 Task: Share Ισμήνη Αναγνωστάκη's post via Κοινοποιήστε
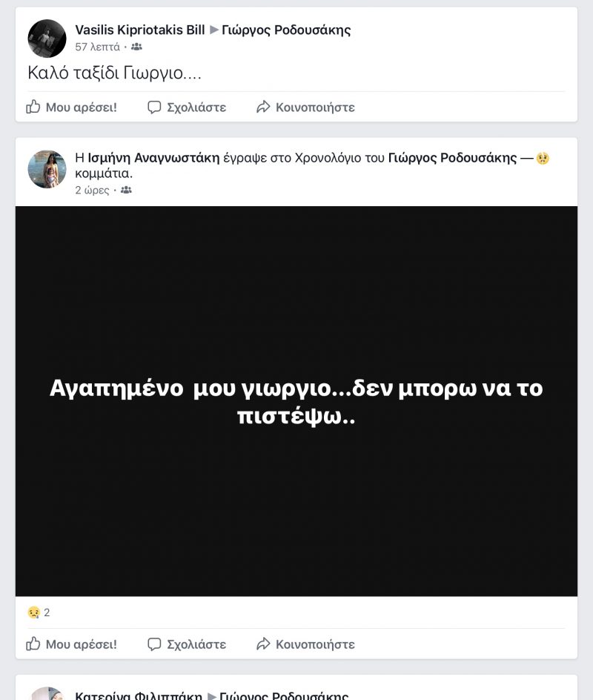tap(305, 644)
